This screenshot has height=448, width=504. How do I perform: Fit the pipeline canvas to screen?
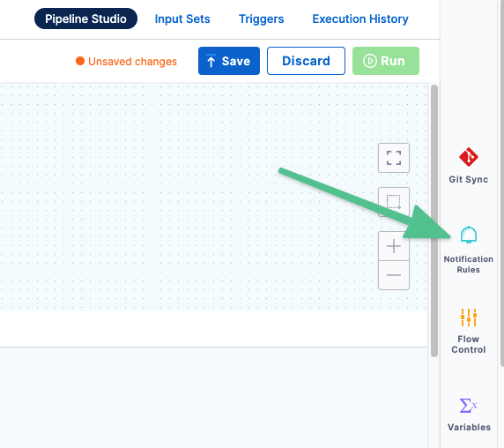(x=394, y=158)
